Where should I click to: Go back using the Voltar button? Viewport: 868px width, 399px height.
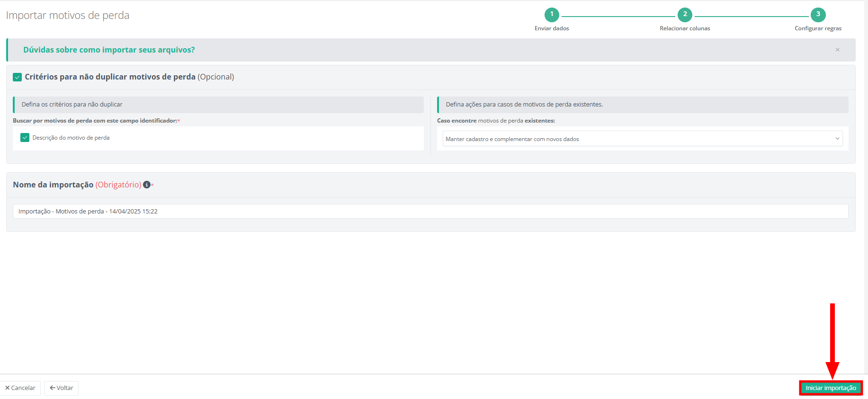tap(62, 388)
